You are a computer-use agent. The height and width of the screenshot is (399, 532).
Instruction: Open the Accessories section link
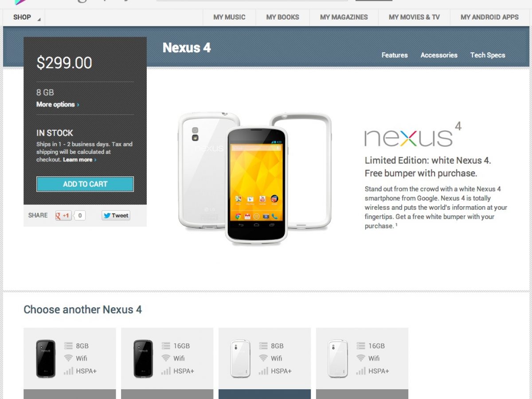pos(439,55)
